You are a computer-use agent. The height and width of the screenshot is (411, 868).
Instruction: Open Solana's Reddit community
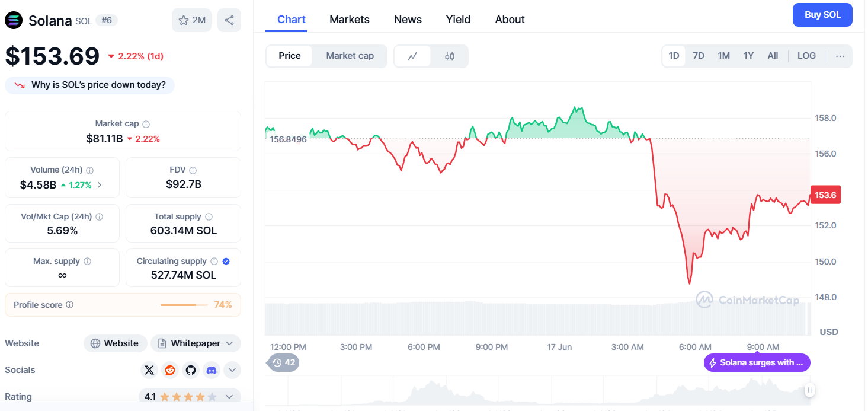click(x=170, y=370)
